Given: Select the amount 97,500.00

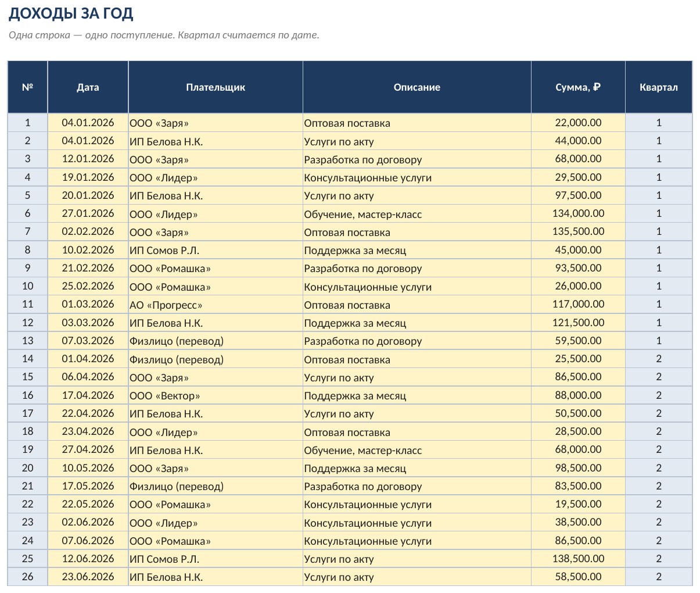Looking at the screenshot, I should coord(579,195).
